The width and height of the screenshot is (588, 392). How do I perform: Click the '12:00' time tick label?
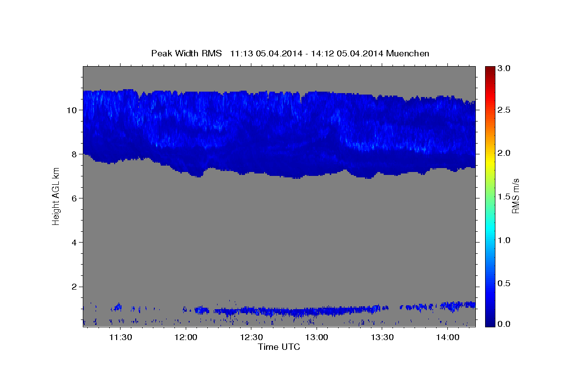pyautogui.click(x=186, y=337)
